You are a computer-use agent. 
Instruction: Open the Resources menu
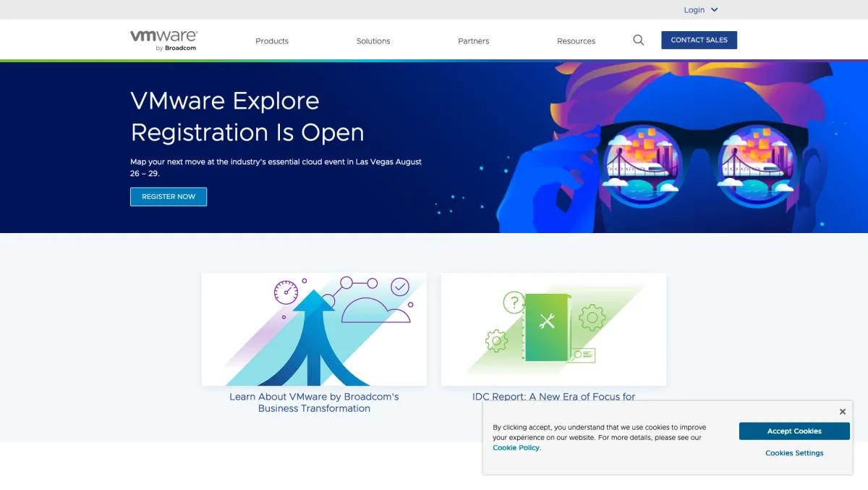576,41
